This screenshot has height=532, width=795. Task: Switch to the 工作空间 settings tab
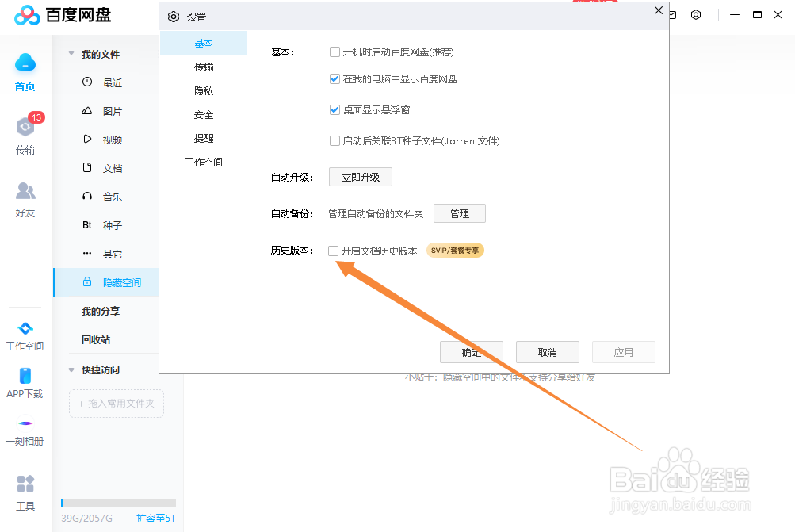tap(204, 163)
